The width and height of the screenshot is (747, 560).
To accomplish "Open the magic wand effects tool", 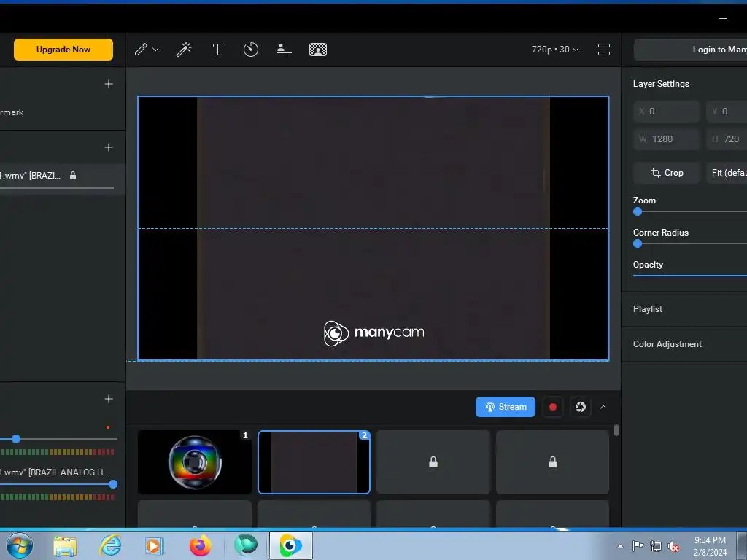I will click(x=184, y=50).
